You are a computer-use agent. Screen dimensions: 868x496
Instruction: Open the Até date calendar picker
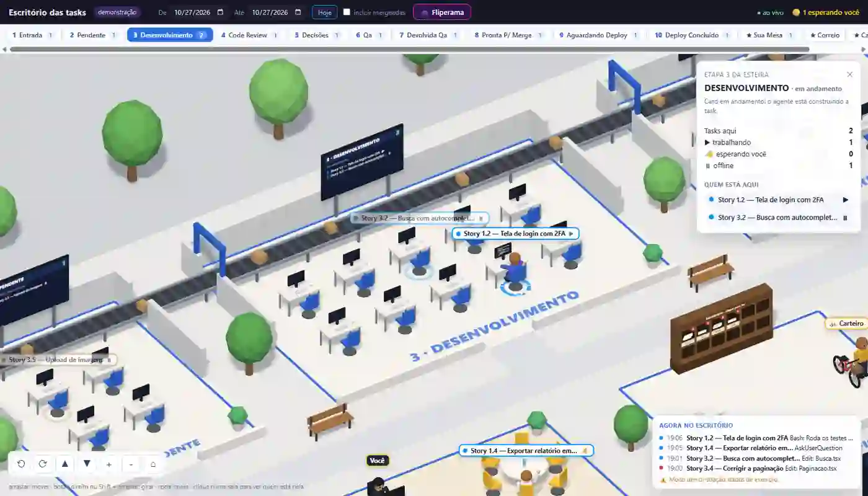point(298,12)
